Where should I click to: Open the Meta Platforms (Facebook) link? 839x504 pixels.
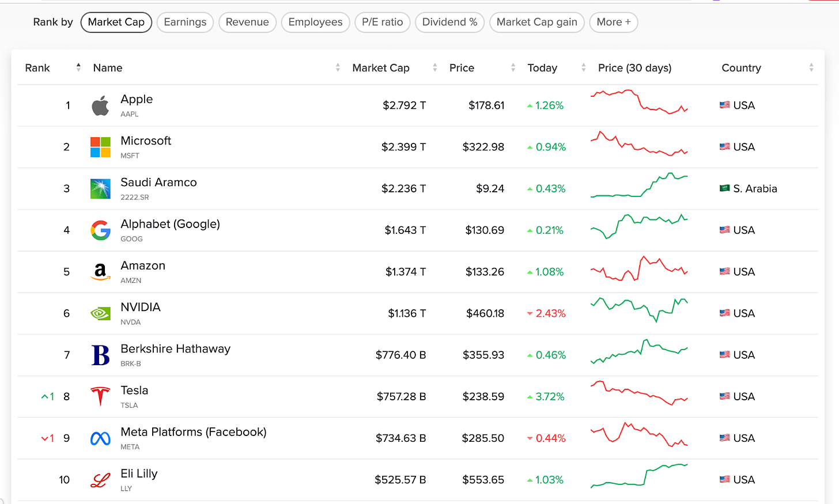194,432
